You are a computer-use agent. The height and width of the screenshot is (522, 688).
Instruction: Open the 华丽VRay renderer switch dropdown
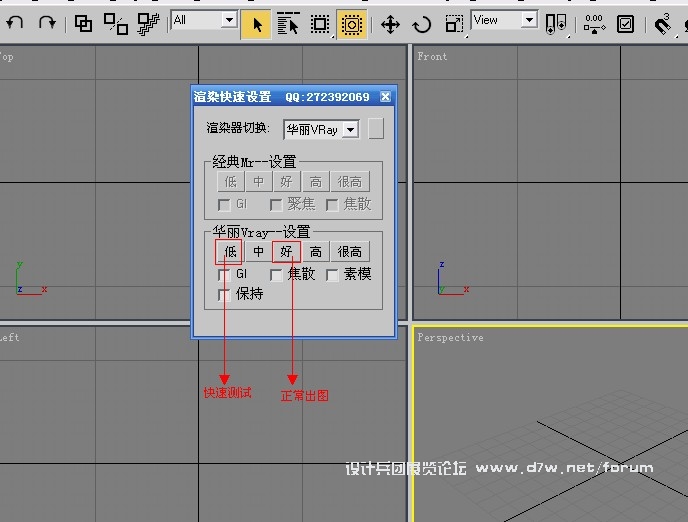point(322,129)
